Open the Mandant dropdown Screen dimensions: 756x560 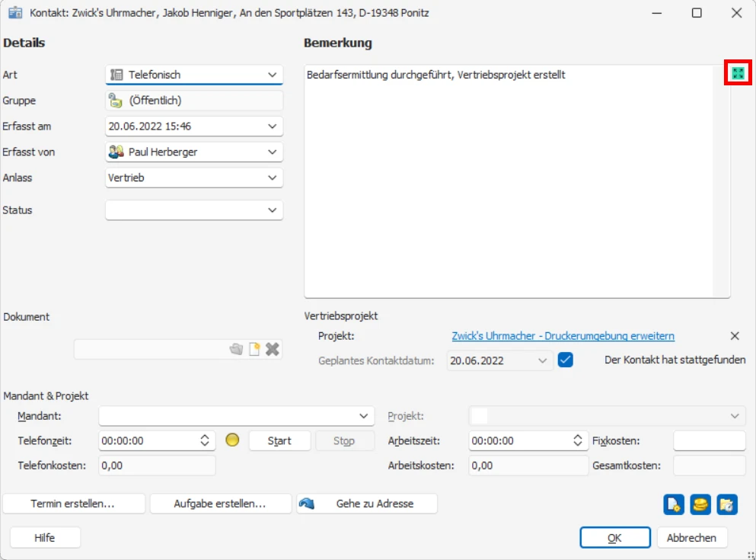pyautogui.click(x=236, y=416)
